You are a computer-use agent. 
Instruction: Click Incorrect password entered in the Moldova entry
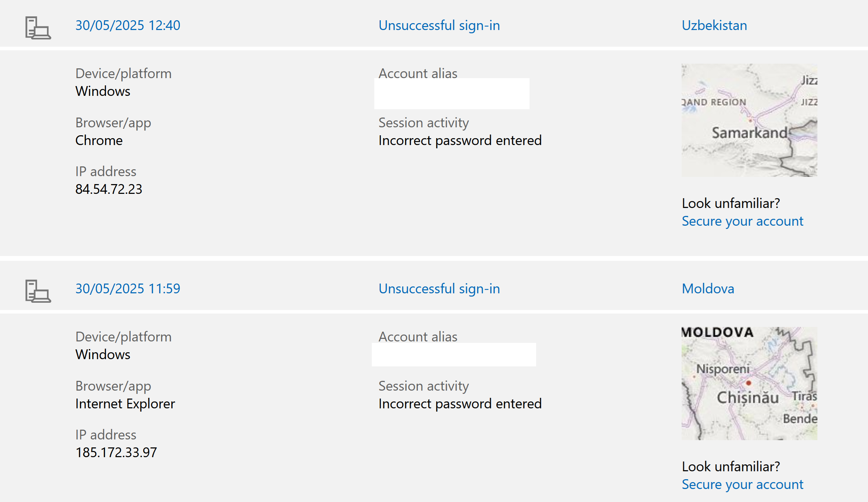(x=460, y=404)
